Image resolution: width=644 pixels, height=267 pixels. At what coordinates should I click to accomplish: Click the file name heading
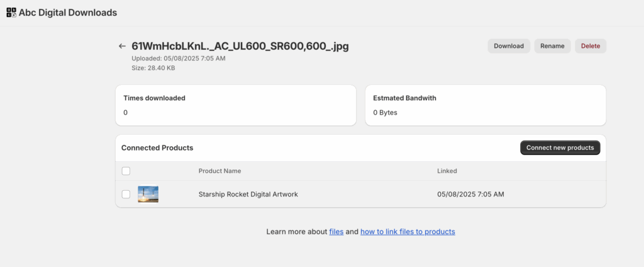[240, 46]
